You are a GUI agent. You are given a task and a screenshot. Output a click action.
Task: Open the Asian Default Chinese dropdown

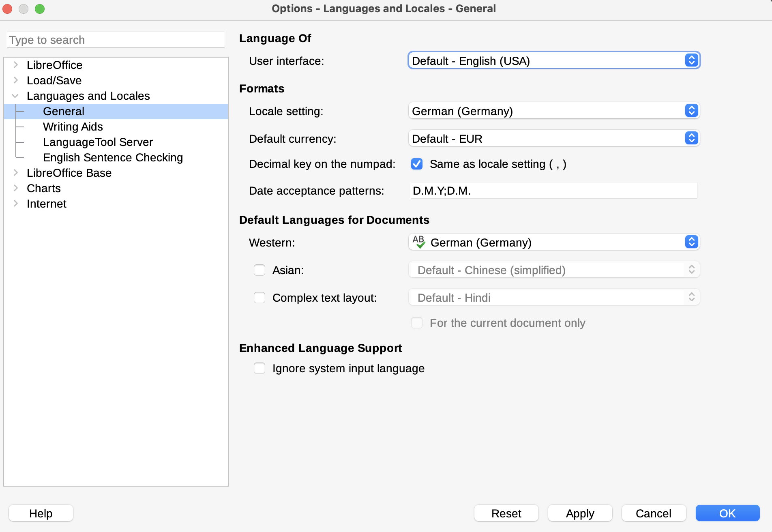click(x=554, y=270)
